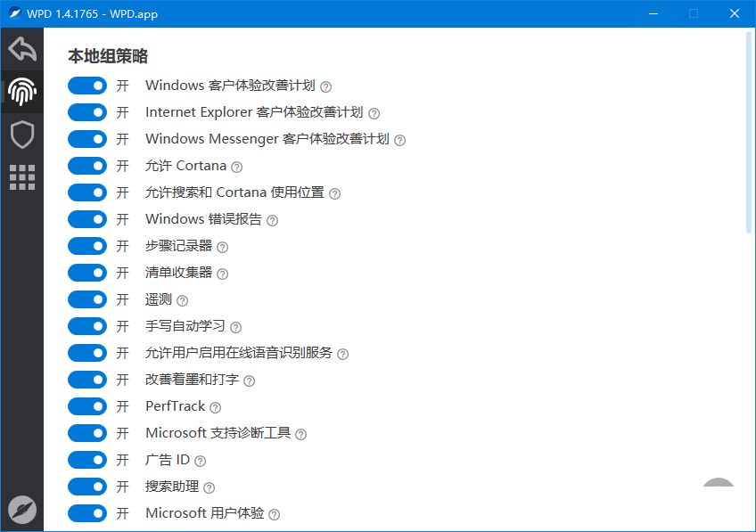
Task: Open the Privacy fingerprint section
Action: [22, 92]
